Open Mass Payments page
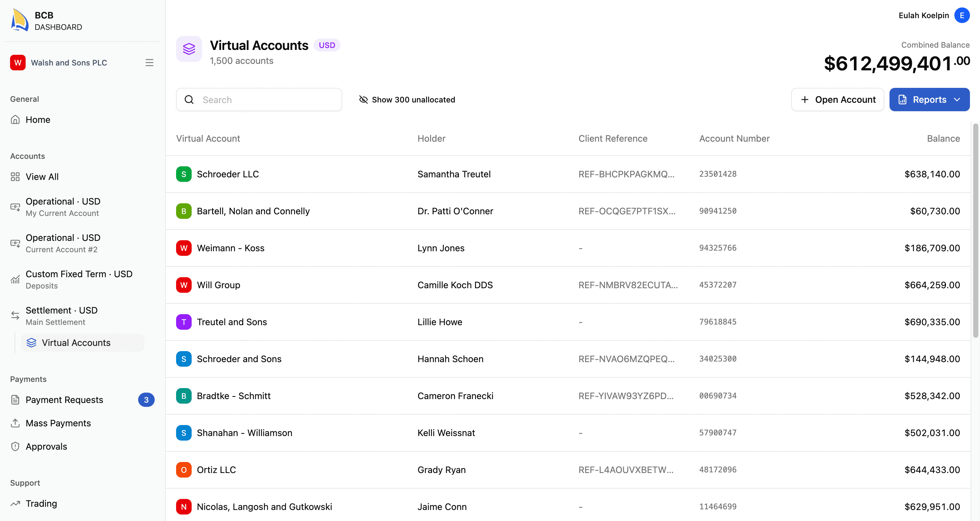 (x=58, y=423)
